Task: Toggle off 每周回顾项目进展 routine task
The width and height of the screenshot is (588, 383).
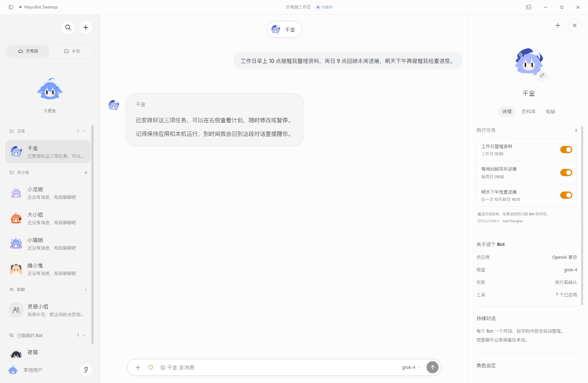Action: 566,173
